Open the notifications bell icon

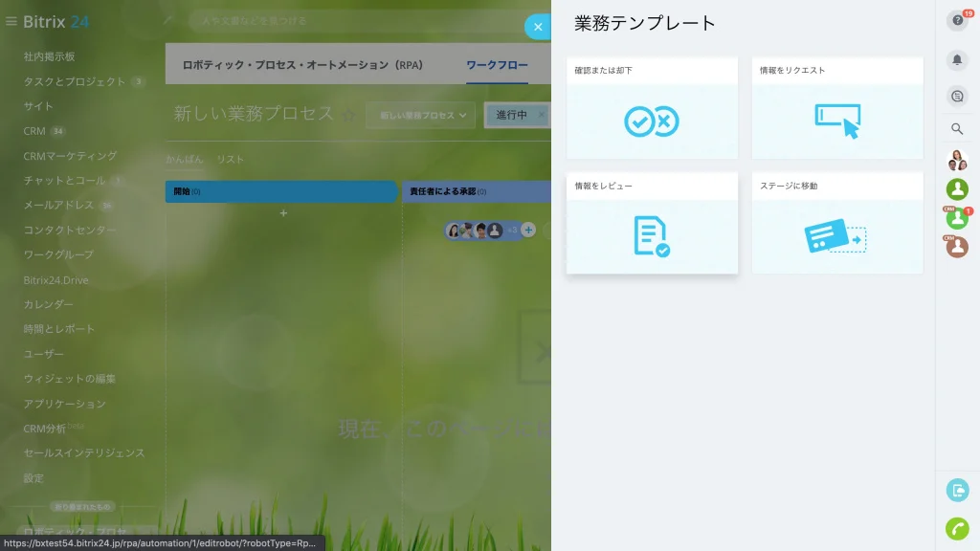[957, 60]
